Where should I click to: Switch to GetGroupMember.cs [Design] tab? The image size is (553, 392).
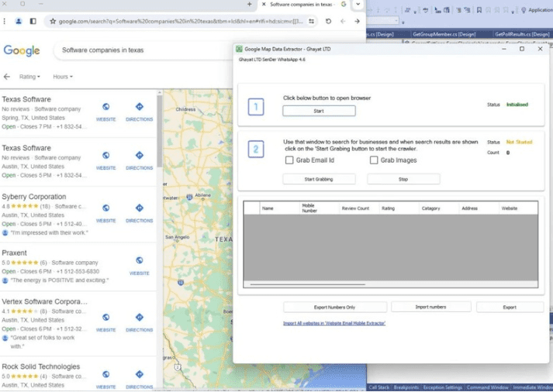coord(444,34)
